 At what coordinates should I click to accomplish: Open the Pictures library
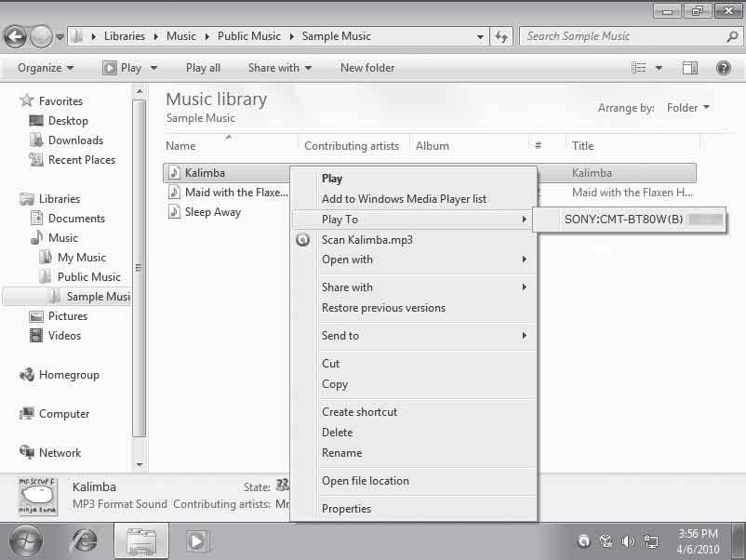point(59,316)
